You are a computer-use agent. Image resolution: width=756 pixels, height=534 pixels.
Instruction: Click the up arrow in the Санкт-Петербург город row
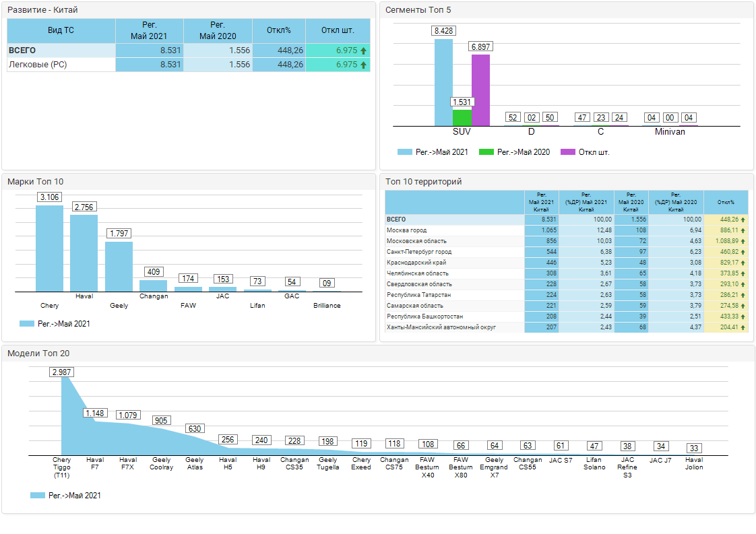[743, 252]
